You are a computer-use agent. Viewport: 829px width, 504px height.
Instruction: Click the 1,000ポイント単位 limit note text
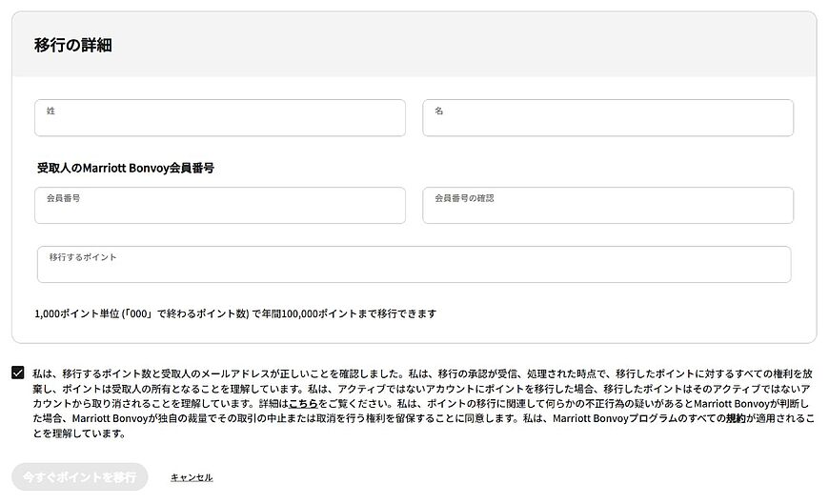point(235,313)
